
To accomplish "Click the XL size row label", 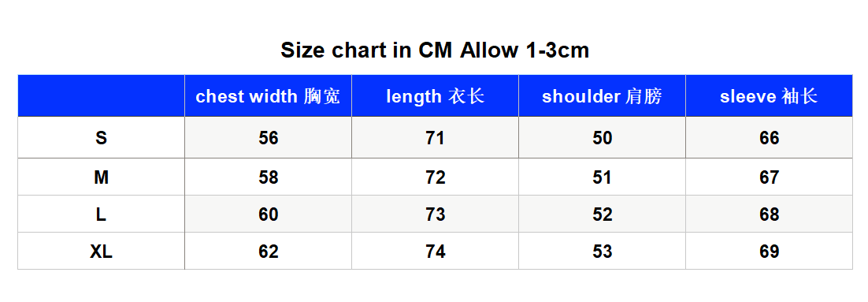I will point(102,251).
